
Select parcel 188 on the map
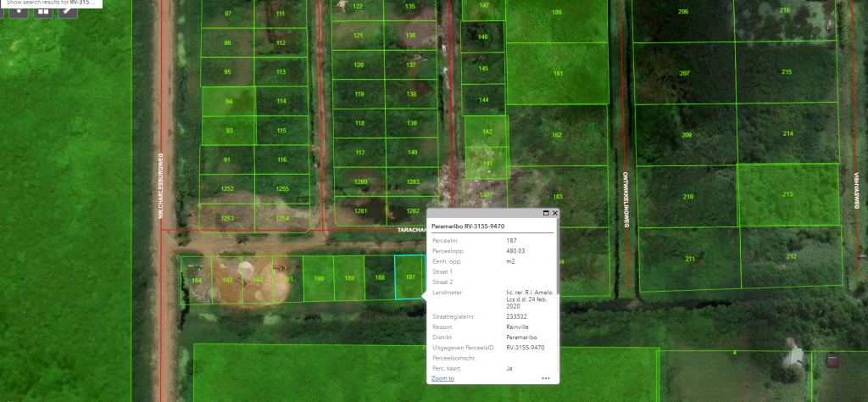click(380, 277)
